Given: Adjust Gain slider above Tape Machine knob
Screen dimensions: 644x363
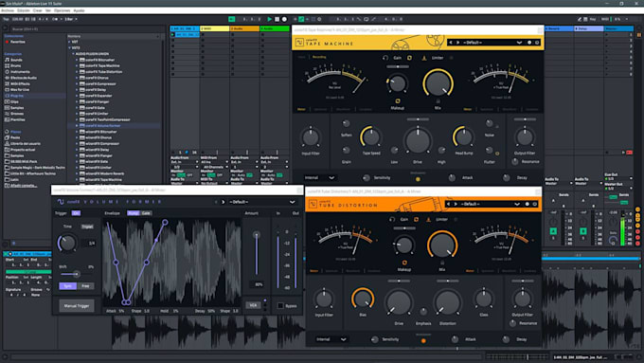Looking at the screenshot, I should (x=398, y=66).
